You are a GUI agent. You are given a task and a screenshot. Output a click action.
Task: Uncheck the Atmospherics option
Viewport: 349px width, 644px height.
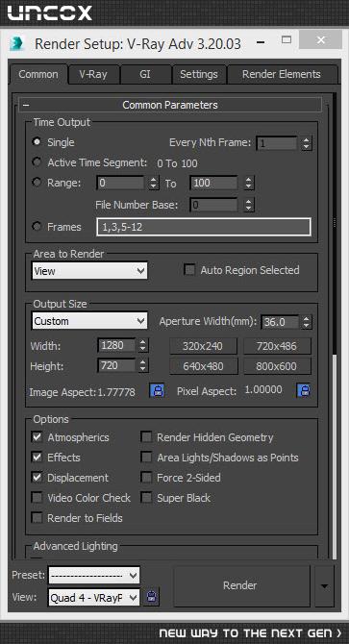[37, 437]
